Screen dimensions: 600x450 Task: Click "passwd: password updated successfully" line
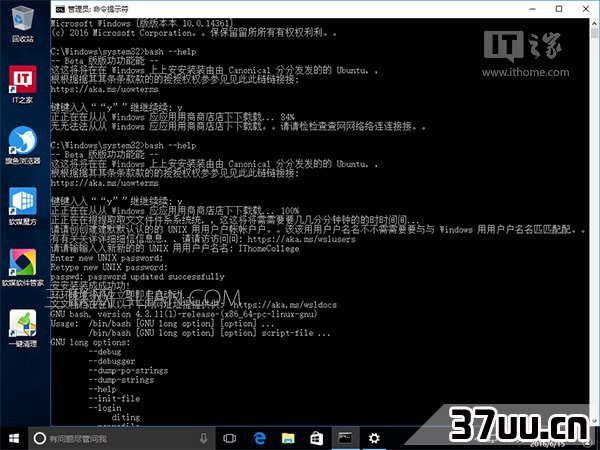point(137,277)
